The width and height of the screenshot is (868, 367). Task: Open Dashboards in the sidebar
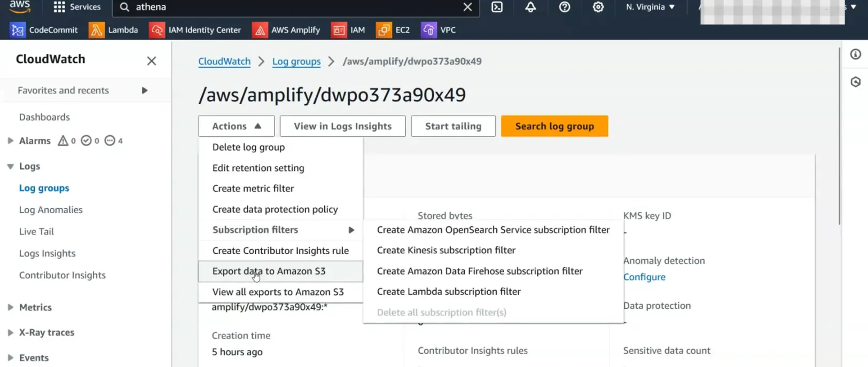(x=44, y=117)
